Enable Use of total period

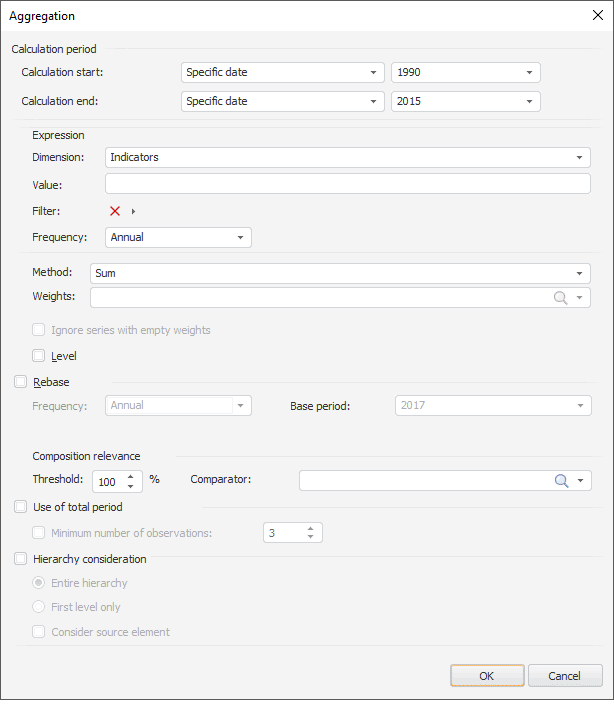tap(21, 508)
